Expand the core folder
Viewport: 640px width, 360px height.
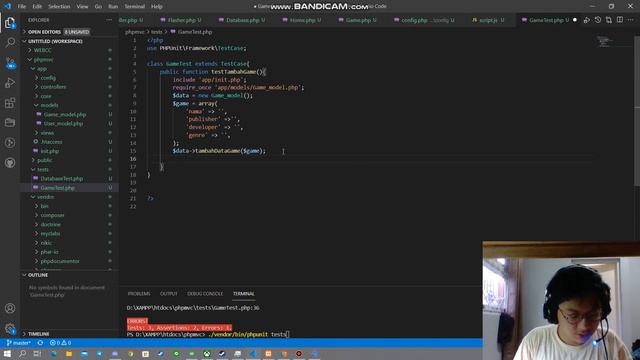[x=70, y=96]
